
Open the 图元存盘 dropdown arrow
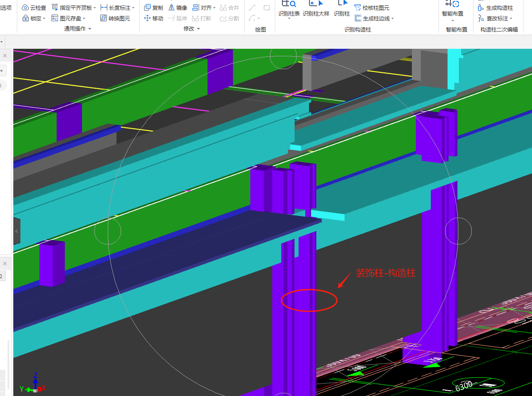[x=84, y=19]
